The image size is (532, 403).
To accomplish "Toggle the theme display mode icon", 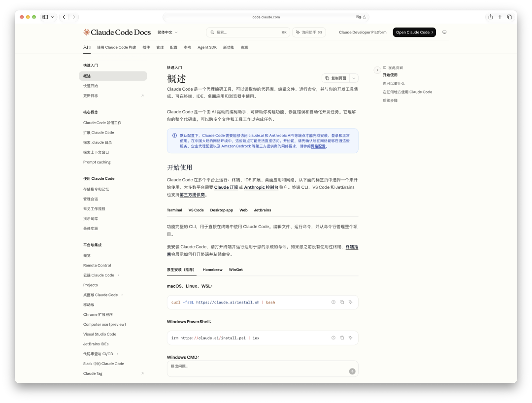I will 444,32.
